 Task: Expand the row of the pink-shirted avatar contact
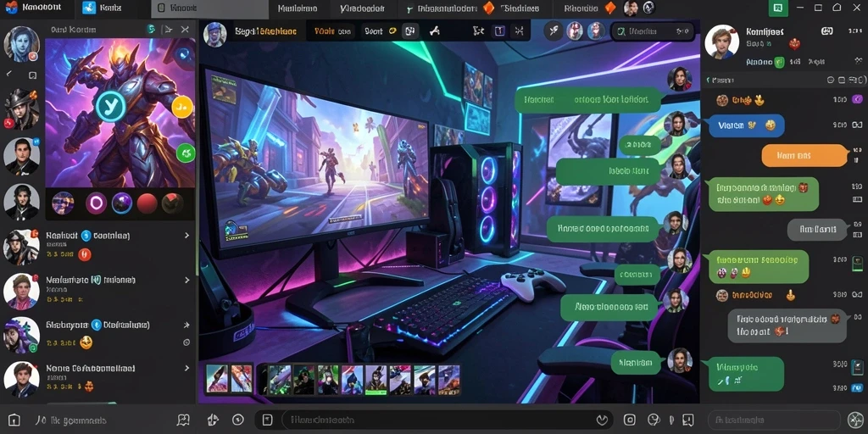186,280
